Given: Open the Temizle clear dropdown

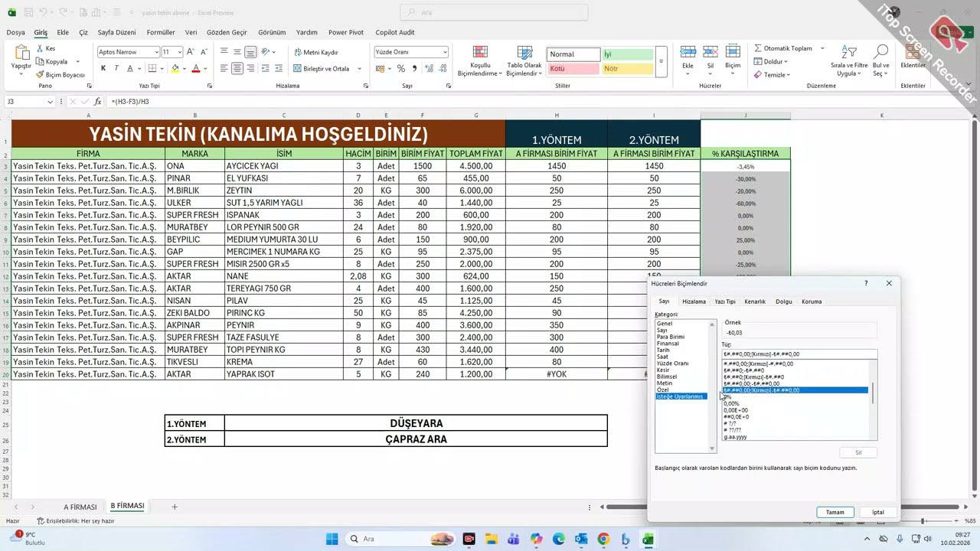Looking at the screenshot, I should pyautogui.click(x=772, y=74).
